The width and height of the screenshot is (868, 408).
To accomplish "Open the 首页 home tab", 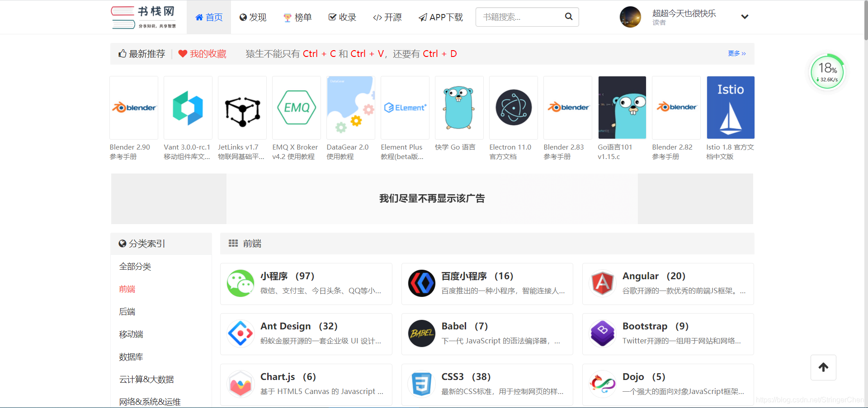I will point(209,17).
